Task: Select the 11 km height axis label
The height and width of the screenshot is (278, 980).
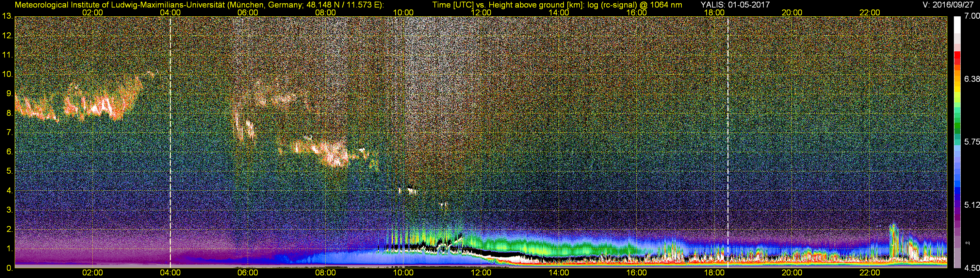Action: [7, 55]
